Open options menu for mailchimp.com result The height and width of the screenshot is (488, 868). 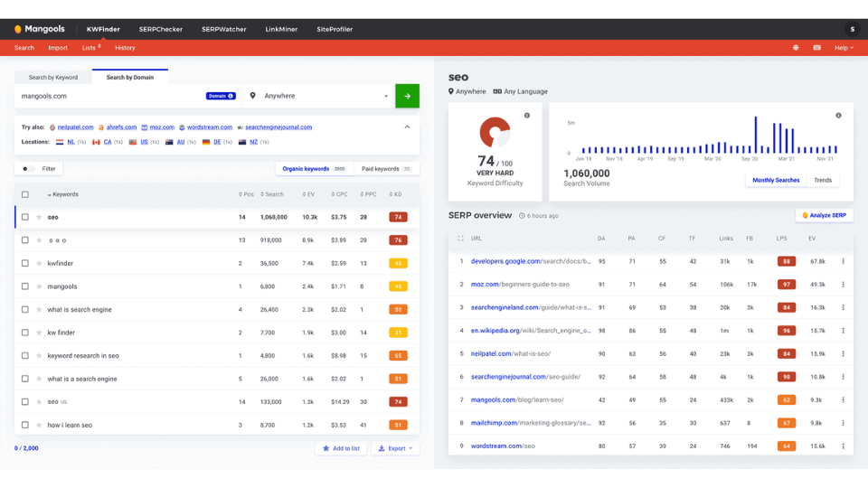(x=843, y=423)
